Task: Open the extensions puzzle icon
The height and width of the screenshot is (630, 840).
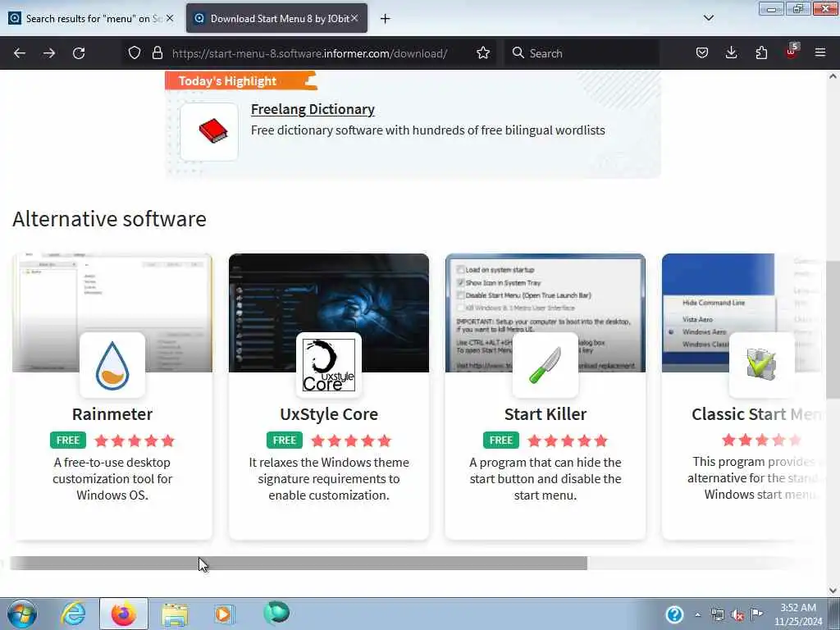Action: (761, 53)
